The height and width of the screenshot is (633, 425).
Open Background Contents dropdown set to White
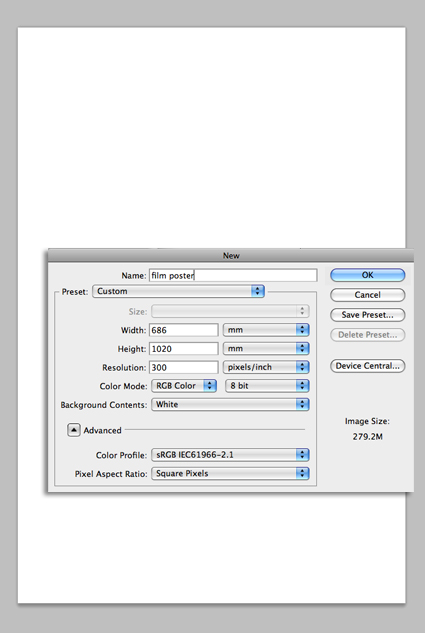230,404
